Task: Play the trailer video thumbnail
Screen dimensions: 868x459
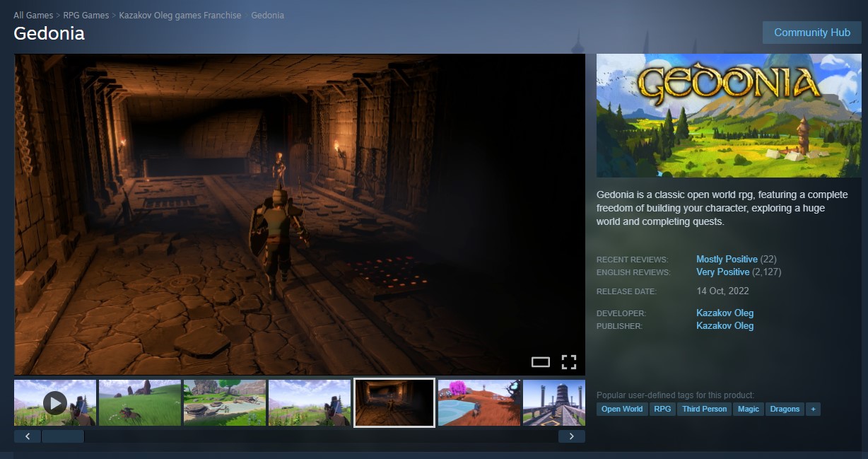Action: (55, 402)
